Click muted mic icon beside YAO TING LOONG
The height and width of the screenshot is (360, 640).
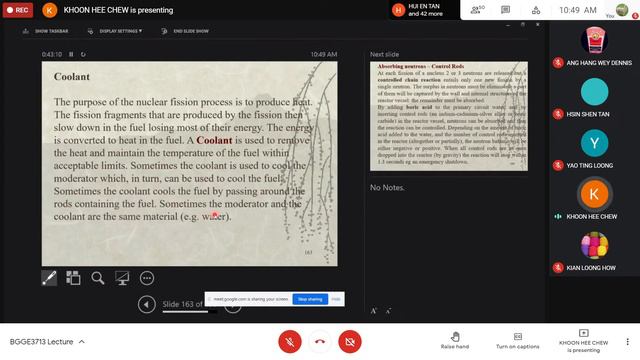tap(558, 165)
